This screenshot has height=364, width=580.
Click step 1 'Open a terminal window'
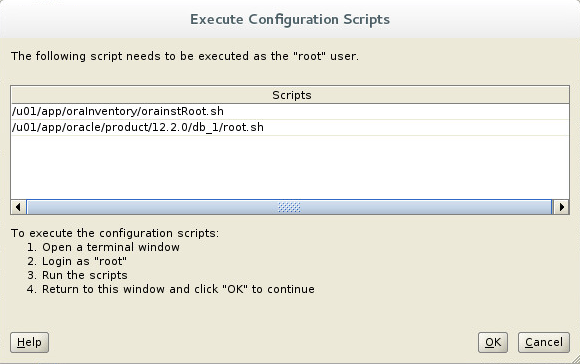coord(103,247)
